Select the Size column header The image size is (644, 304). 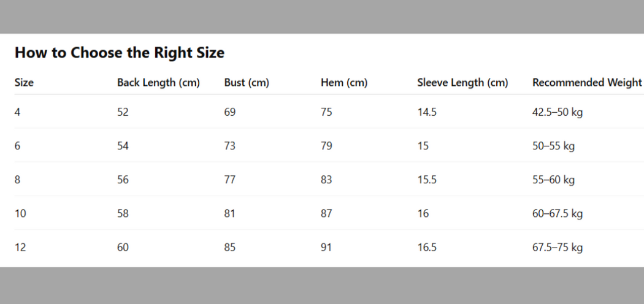pyautogui.click(x=24, y=83)
